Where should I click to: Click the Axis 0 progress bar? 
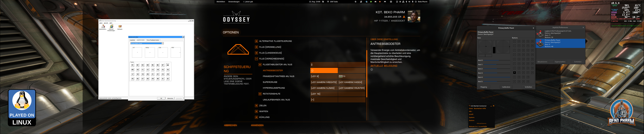click(497, 60)
